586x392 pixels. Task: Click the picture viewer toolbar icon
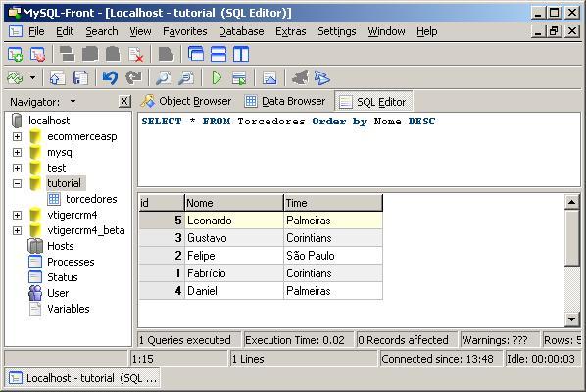269,78
